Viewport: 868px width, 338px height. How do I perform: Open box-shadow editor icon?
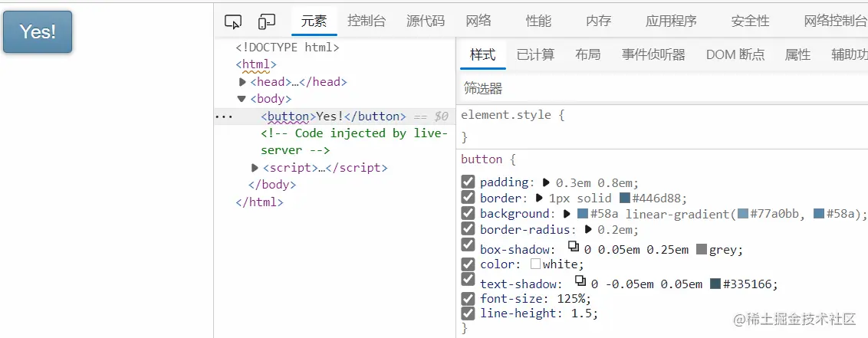tap(574, 247)
